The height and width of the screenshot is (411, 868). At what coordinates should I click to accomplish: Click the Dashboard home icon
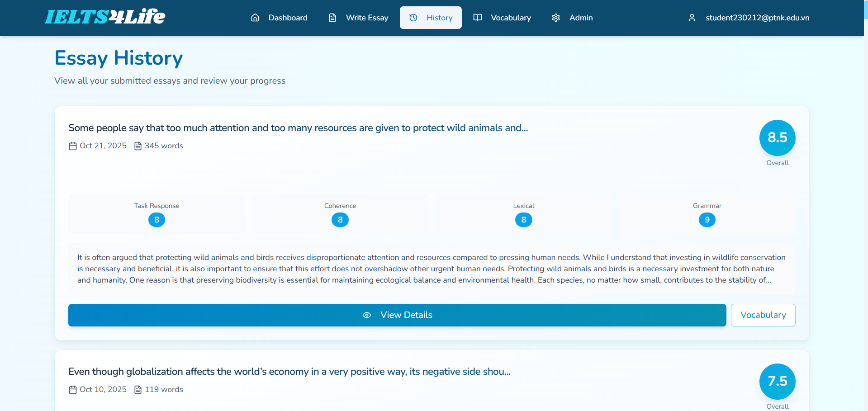click(x=255, y=18)
